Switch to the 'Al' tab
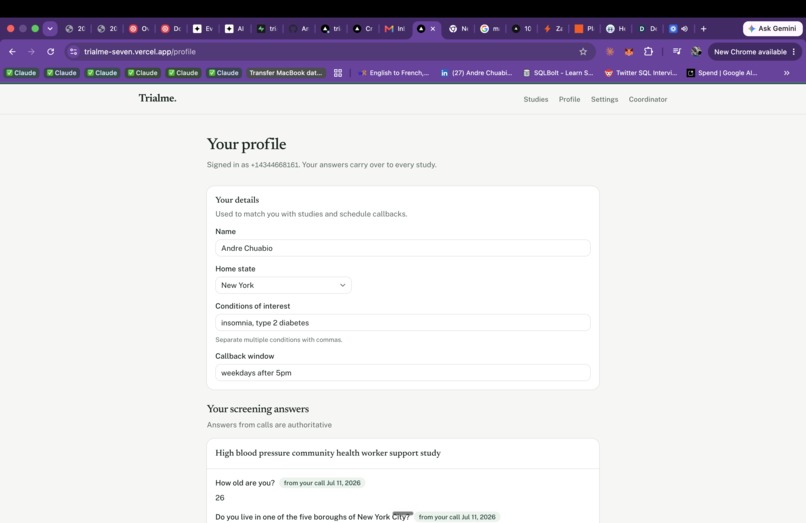 point(234,29)
